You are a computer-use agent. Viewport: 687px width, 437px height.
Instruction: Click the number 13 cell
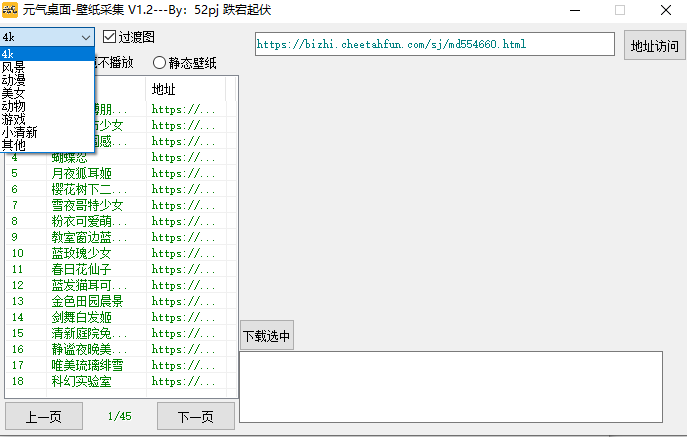pos(18,301)
